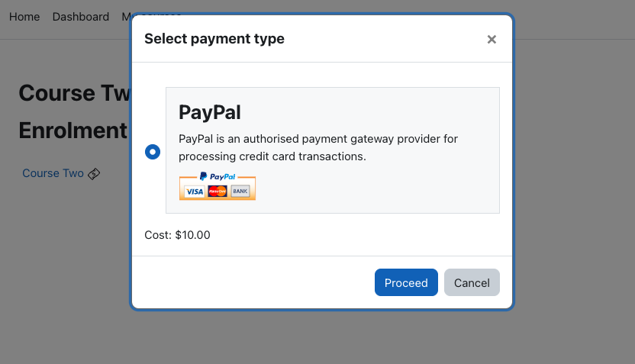
Task: Cancel the payment selection
Action: click(472, 282)
